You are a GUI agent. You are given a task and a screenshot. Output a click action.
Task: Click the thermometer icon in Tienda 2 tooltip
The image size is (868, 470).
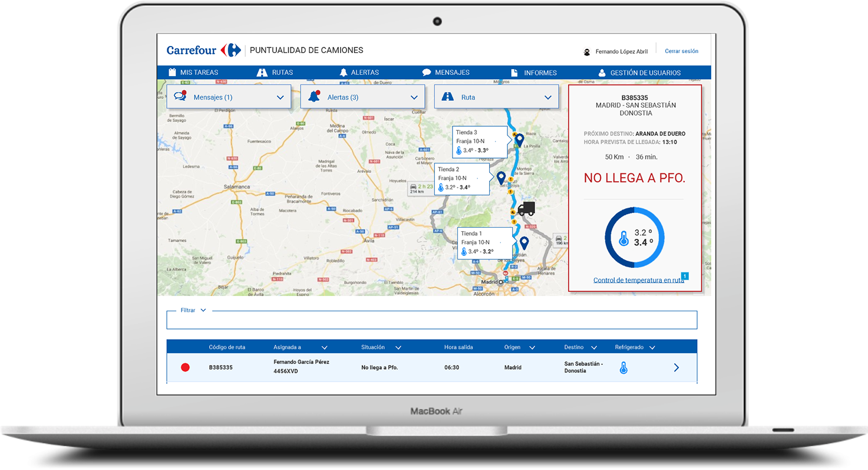click(x=441, y=188)
